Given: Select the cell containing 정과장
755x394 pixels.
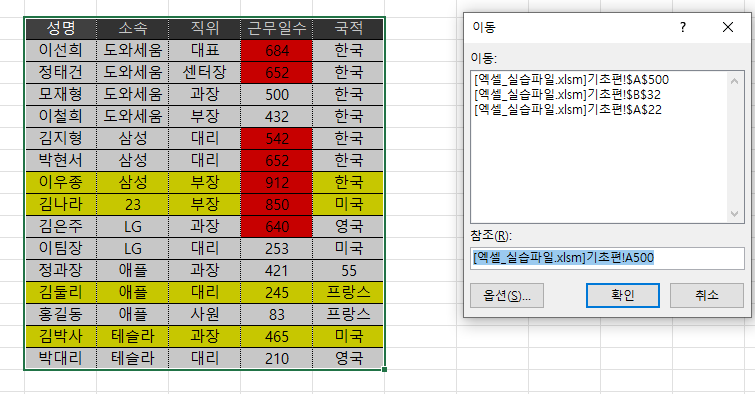Looking at the screenshot, I should tap(61, 271).
